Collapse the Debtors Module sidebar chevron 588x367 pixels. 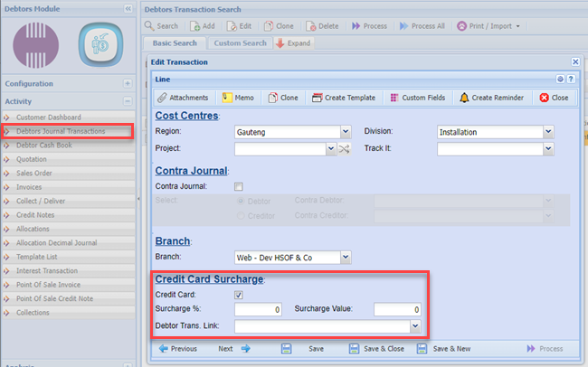(x=128, y=9)
